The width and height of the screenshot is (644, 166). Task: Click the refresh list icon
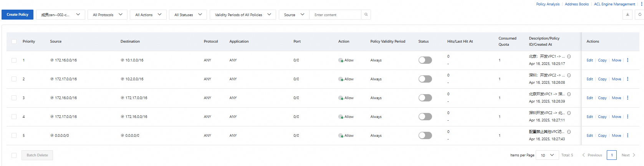coord(640,15)
